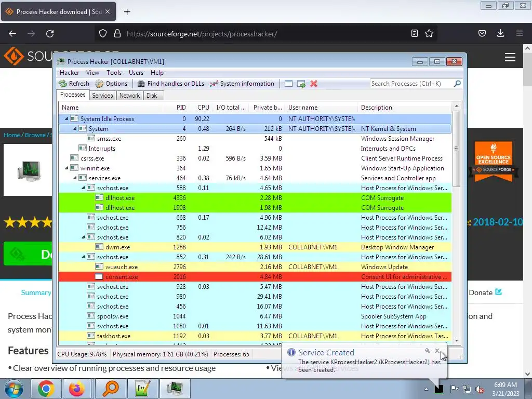
Task: Collapse svchost.exe PID 852 node
Action: coord(83,257)
